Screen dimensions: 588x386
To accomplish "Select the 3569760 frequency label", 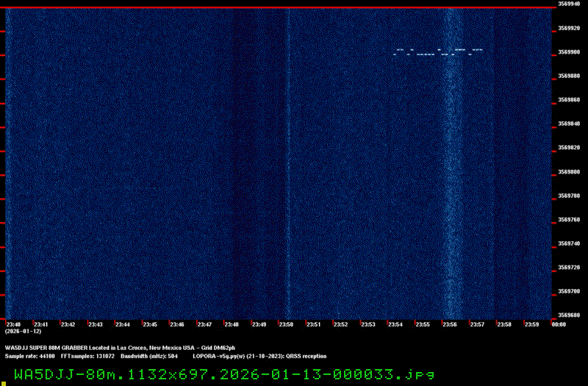I will tap(569, 219).
